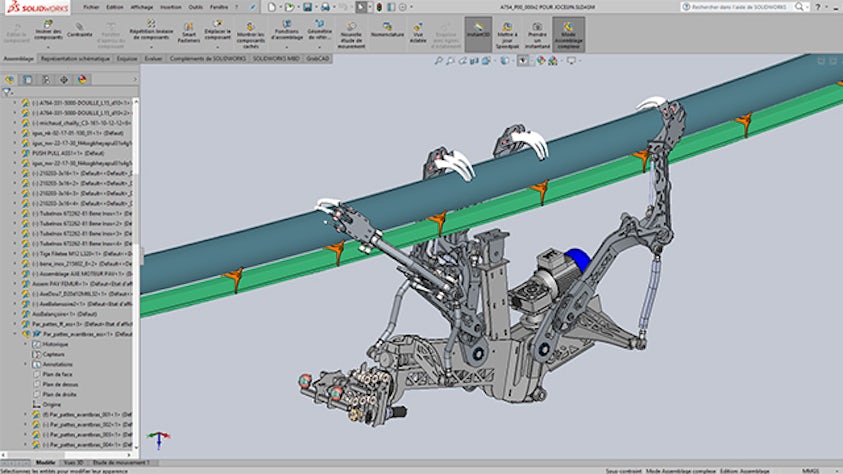
Task: Switch to the Esquisse tab
Action: 127,59
